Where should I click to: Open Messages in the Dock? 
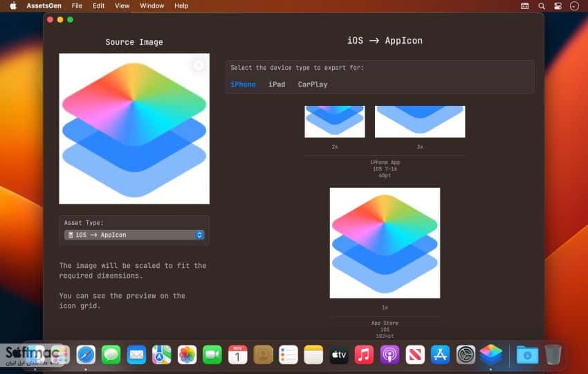pos(111,355)
